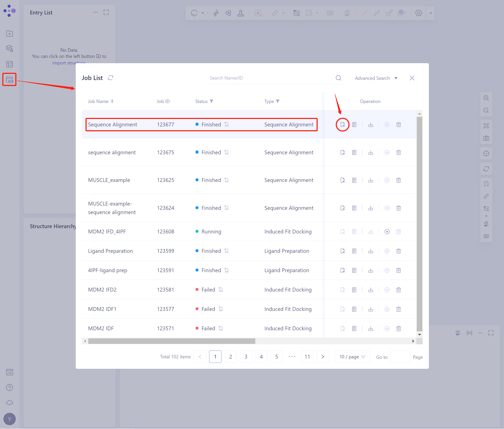Download results of MUSCLE_example job
The image size is (504, 429).
click(x=371, y=180)
